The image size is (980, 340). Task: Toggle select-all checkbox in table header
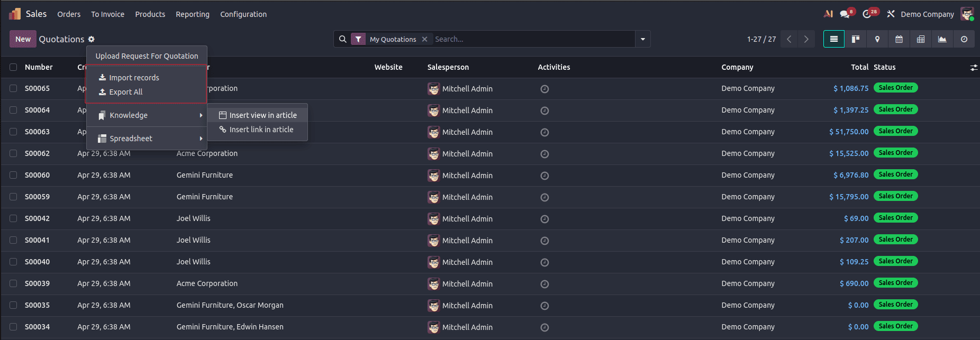[13, 67]
